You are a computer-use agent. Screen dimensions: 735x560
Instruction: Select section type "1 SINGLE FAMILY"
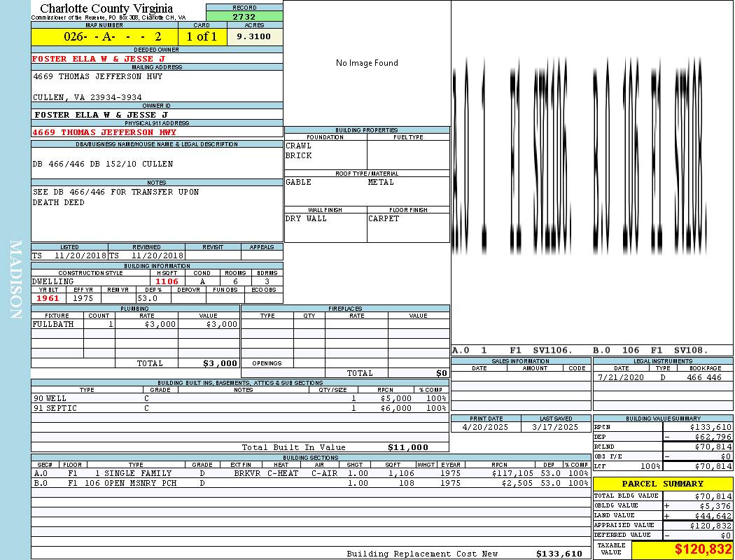133,474
